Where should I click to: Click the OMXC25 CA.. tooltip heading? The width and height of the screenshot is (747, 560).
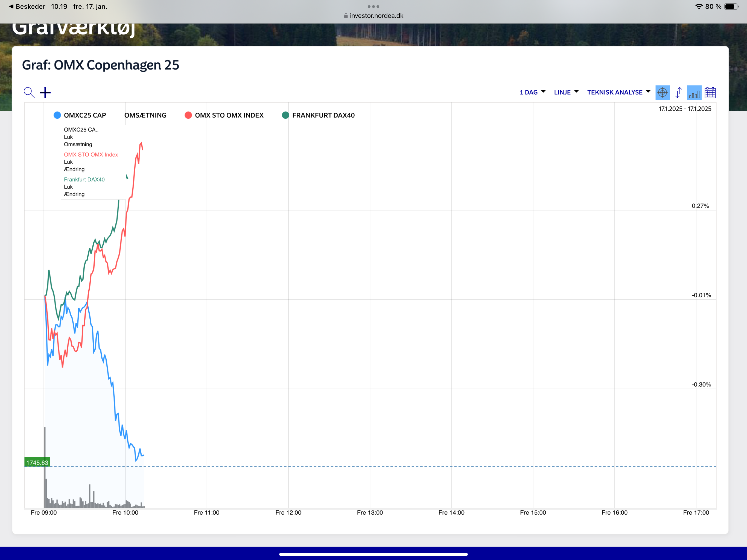tap(81, 129)
